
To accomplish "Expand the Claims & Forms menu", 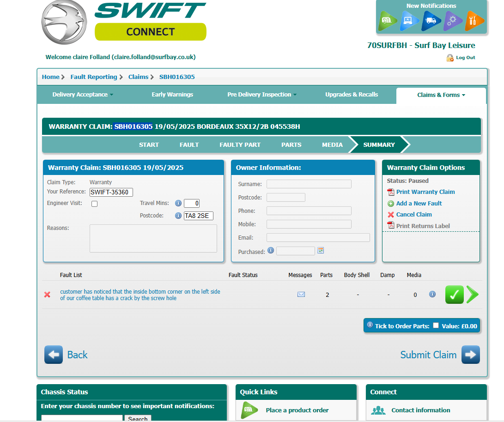I will coord(441,95).
